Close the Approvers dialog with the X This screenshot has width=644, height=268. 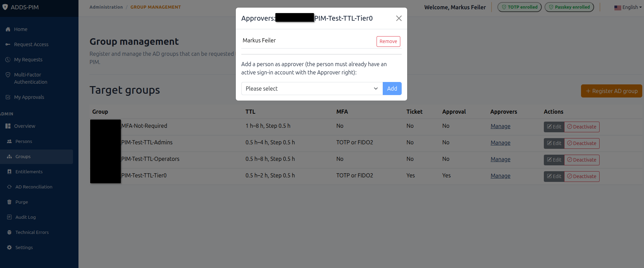point(399,18)
